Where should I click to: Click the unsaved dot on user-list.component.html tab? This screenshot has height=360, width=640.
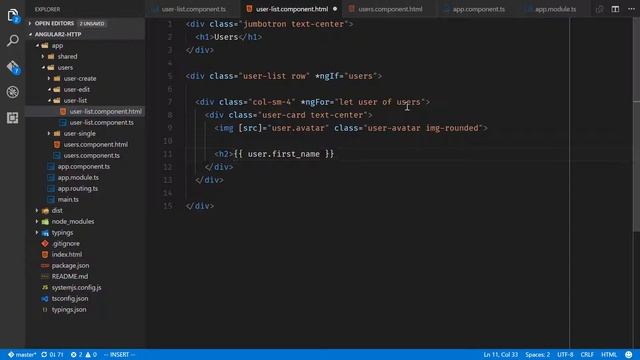[335, 9]
